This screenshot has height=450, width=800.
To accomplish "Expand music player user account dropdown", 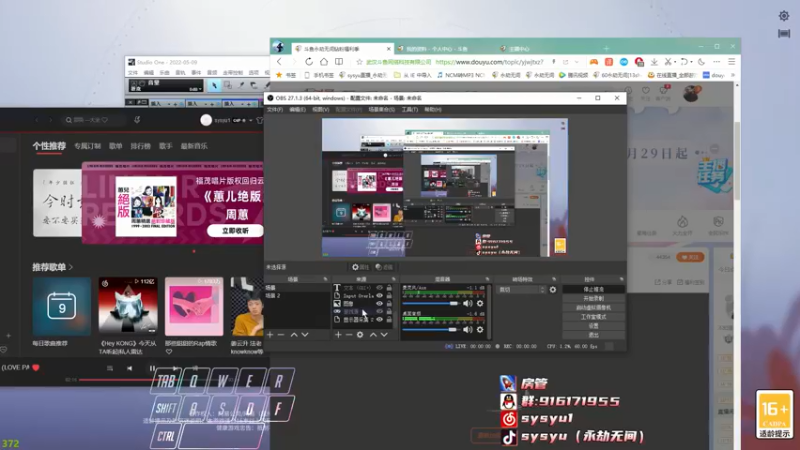I will [251, 120].
